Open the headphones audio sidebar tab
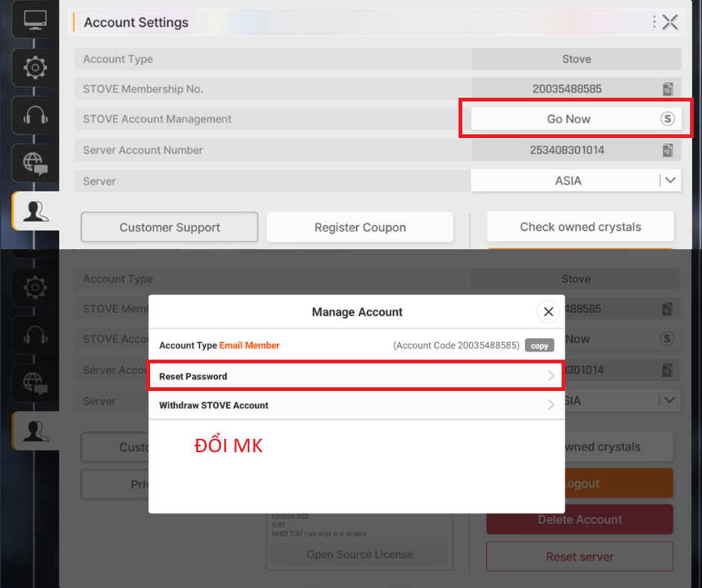702x588 pixels. (x=34, y=115)
